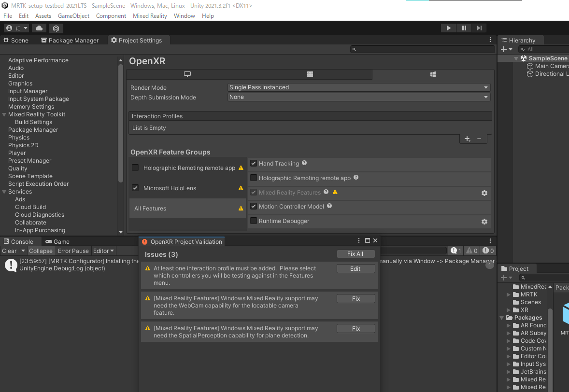This screenshot has width=569, height=392.
Task: Collapse the SampleScene hierarchy node
Action: click(516, 58)
